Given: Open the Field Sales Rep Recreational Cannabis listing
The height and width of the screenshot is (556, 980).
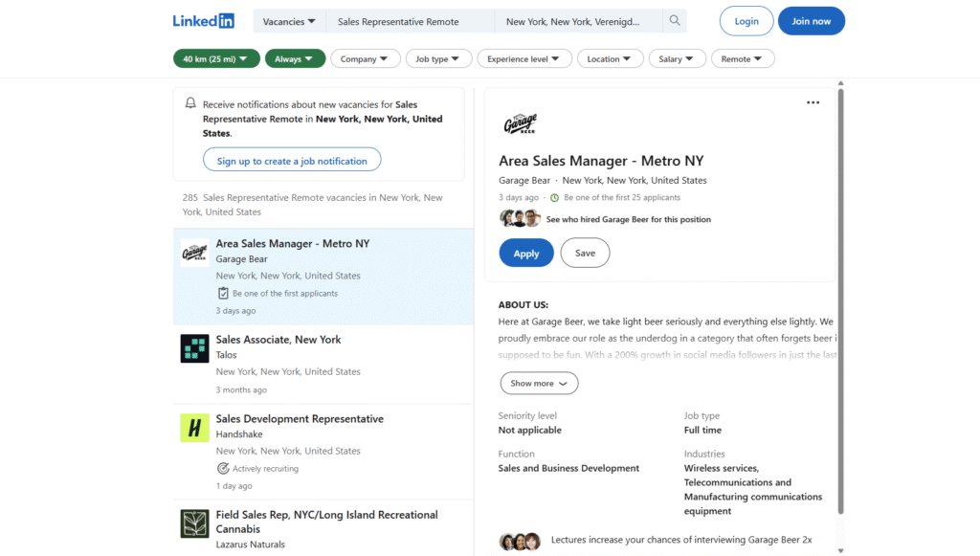Looking at the screenshot, I should point(323,528).
